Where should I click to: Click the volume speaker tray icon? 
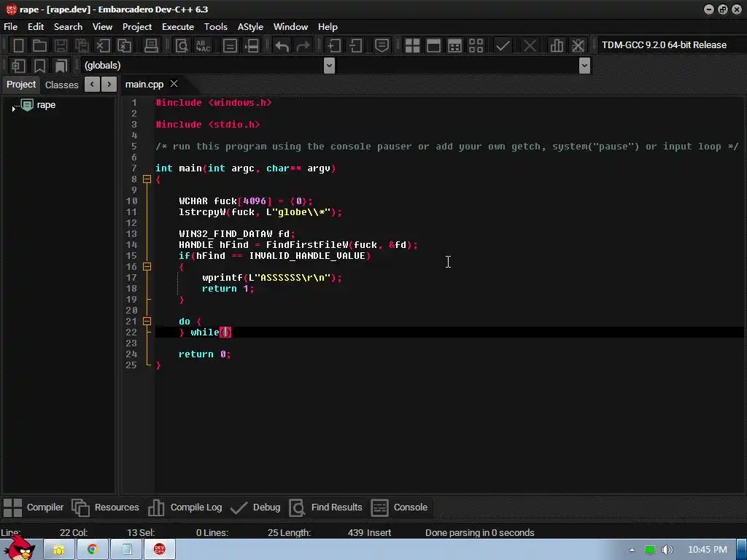(x=667, y=550)
